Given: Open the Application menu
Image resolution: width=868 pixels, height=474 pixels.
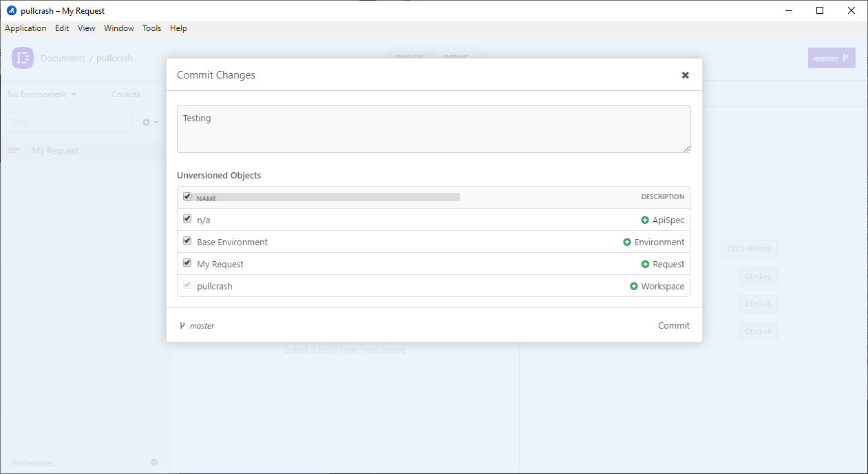Looking at the screenshot, I should point(25,28).
